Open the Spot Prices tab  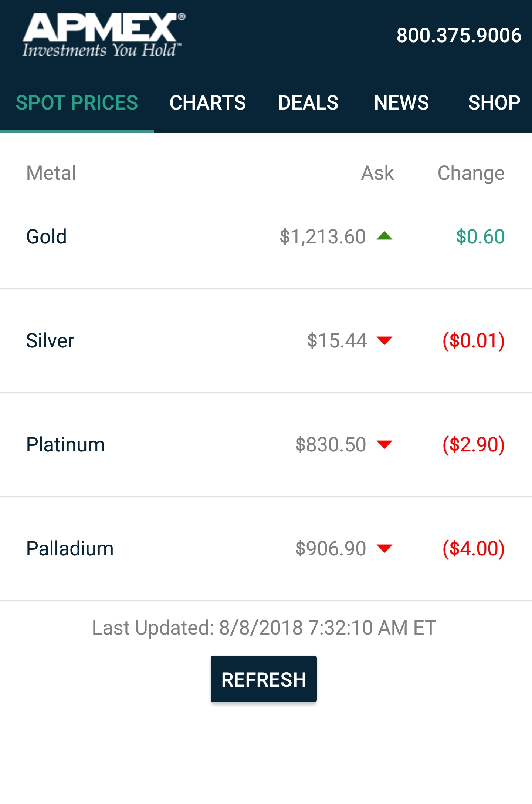tap(77, 103)
